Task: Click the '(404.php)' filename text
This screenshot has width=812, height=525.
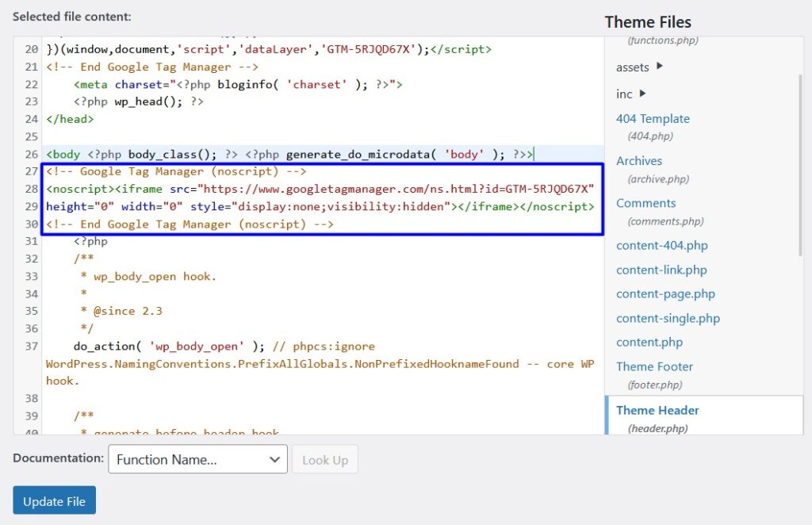Action: (650, 136)
